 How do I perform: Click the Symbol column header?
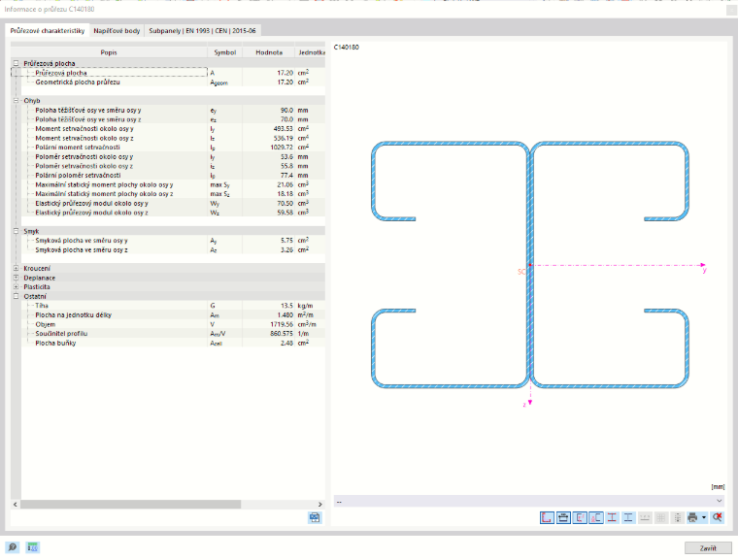[225, 52]
